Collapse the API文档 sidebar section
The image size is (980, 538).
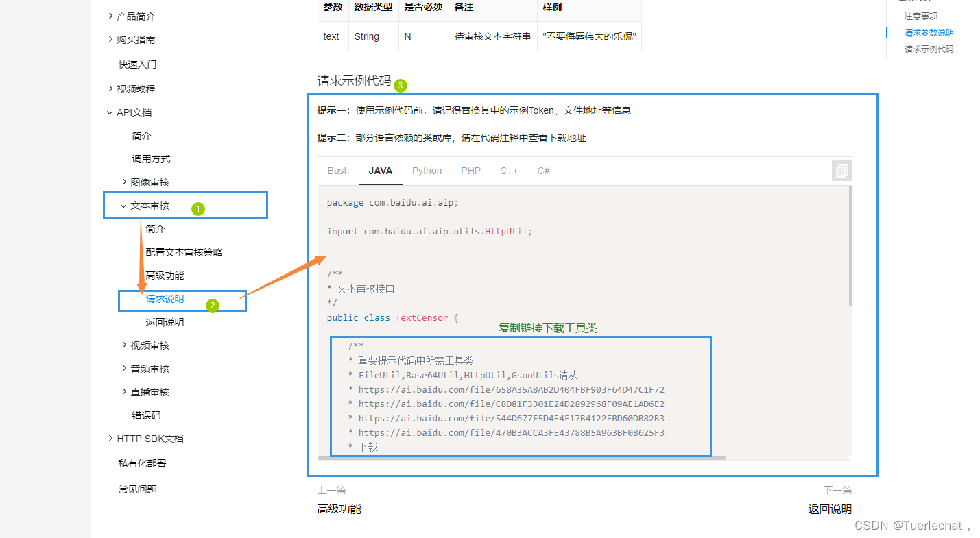[x=129, y=112]
